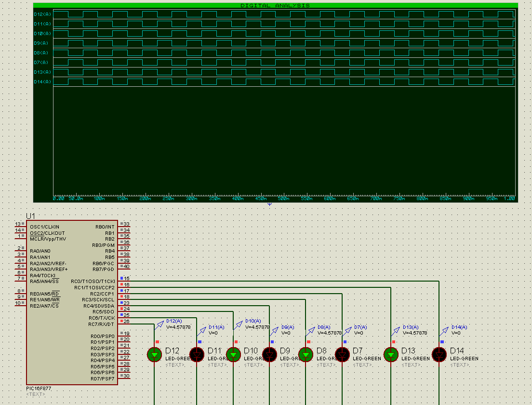Select the D7(A) trace label in graph
The height and width of the screenshot is (405, 532).
pyautogui.click(x=41, y=63)
